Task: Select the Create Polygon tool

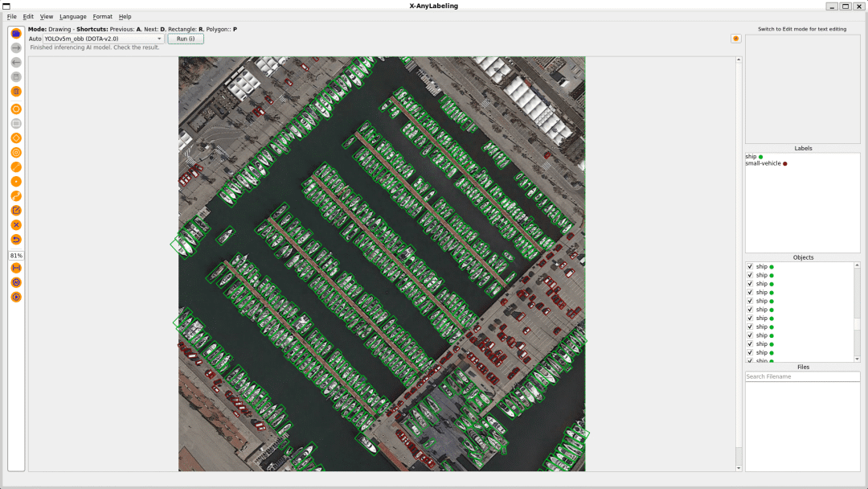Action: coord(16,109)
